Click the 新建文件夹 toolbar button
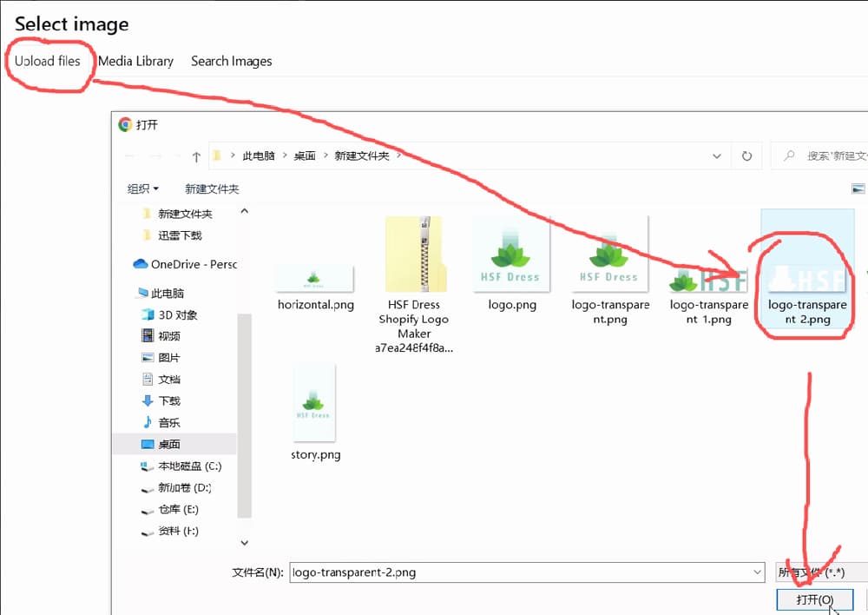This screenshot has height=615, width=868. [212, 189]
